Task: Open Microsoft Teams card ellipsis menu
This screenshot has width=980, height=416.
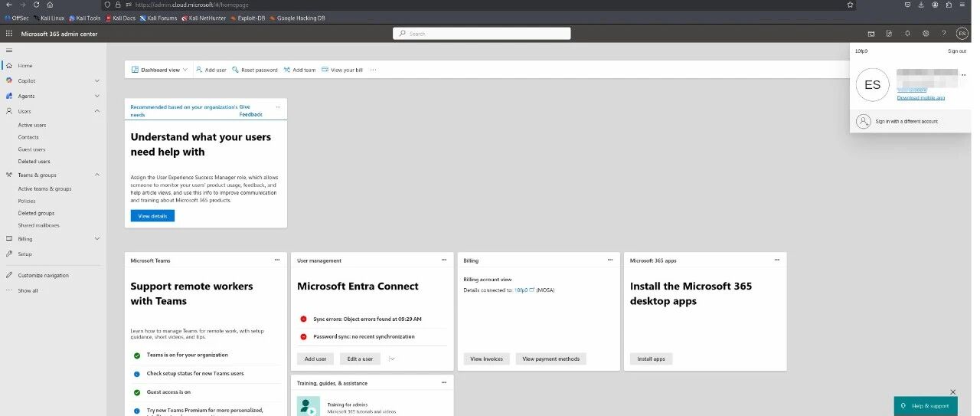Action: tap(278, 260)
